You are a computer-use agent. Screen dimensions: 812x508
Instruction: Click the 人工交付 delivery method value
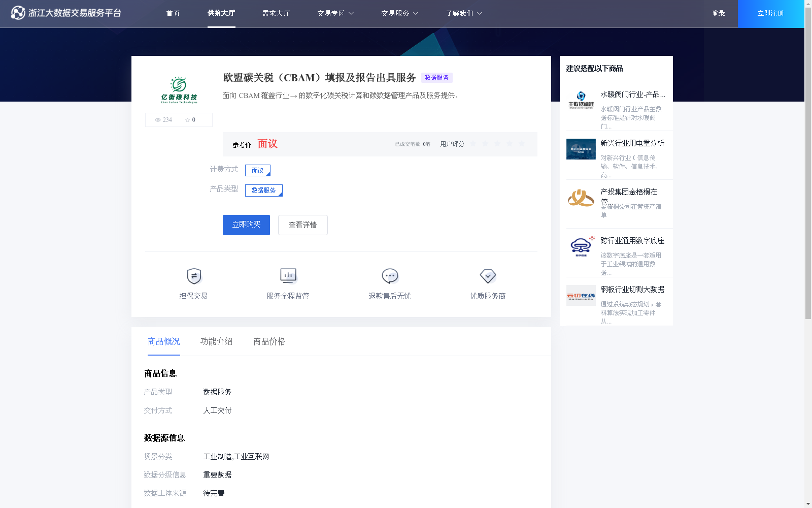click(x=217, y=410)
